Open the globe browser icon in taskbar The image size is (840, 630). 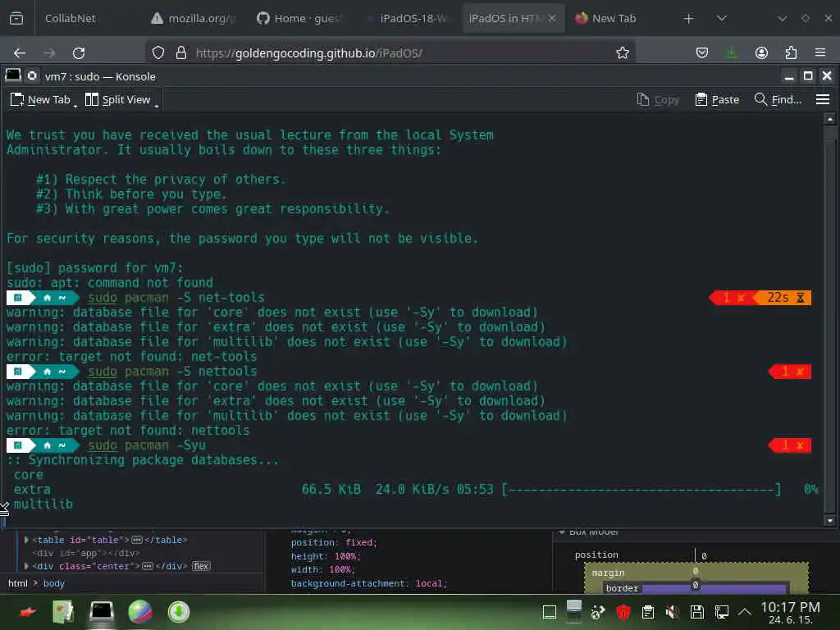pyautogui.click(x=140, y=611)
